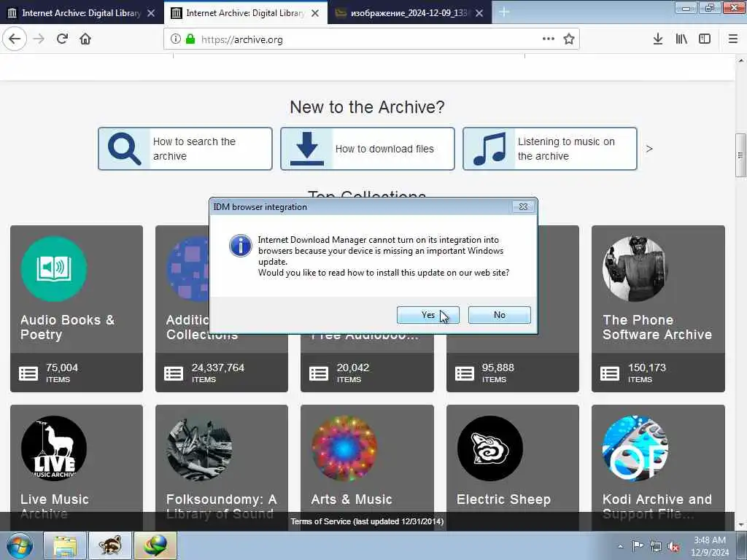Close the active Internet Archive tab
This screenshot has width=747, height=560.
pyautogui.click(x=315, y=13)
